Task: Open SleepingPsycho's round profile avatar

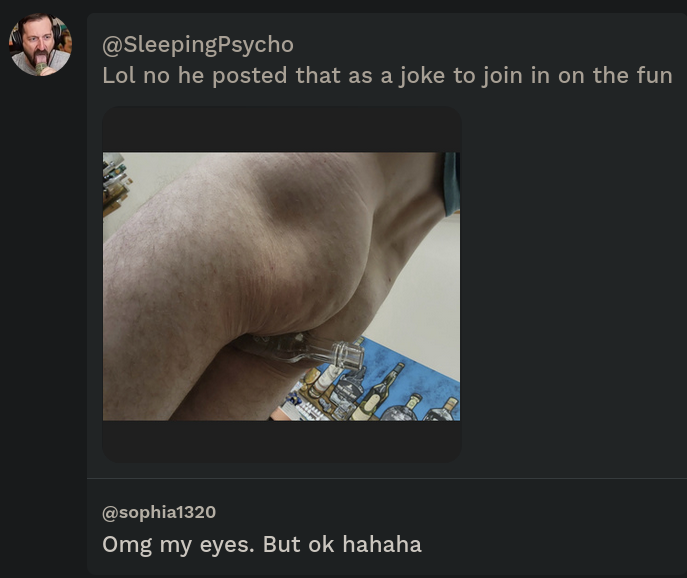Action: pyautogui.click(x=40, y=44)
